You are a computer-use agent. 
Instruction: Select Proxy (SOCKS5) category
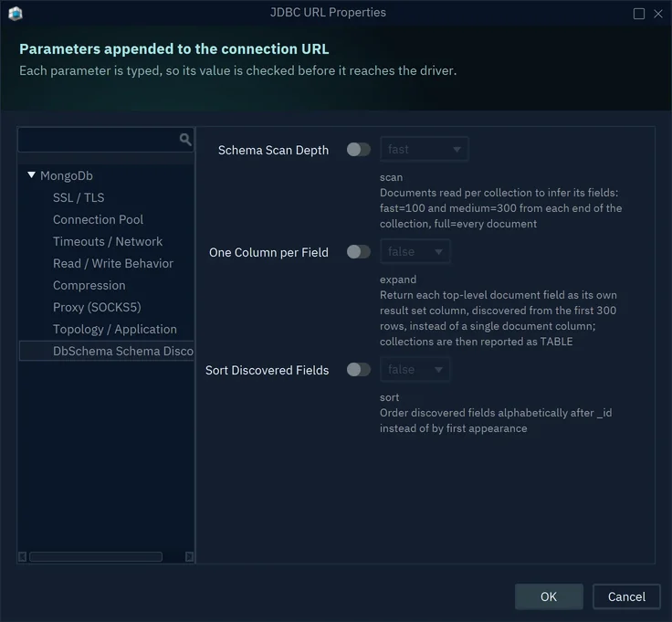point(97,307)
